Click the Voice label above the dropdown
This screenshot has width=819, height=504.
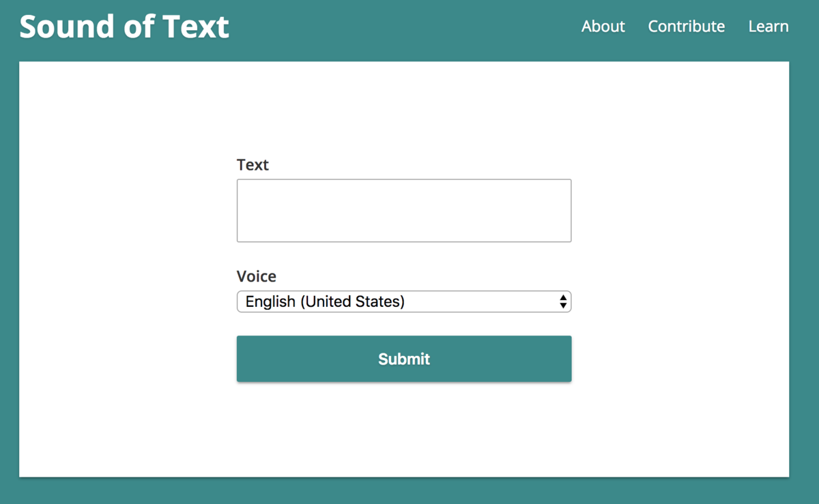click(256, 276)
